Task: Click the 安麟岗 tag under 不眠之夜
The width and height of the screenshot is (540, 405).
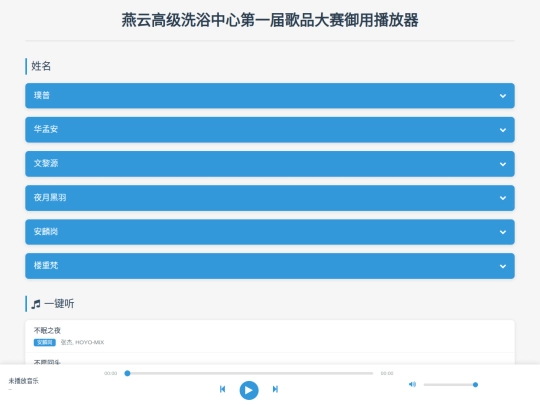Action: 44,342
